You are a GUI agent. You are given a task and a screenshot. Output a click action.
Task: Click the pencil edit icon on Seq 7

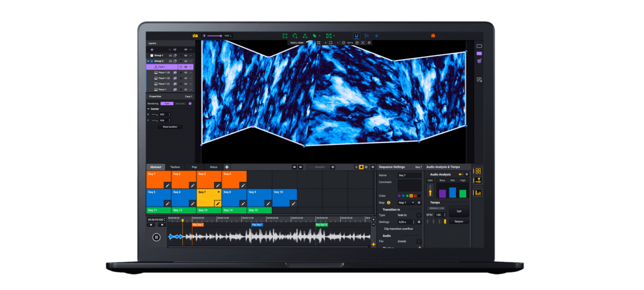[218, 204]
